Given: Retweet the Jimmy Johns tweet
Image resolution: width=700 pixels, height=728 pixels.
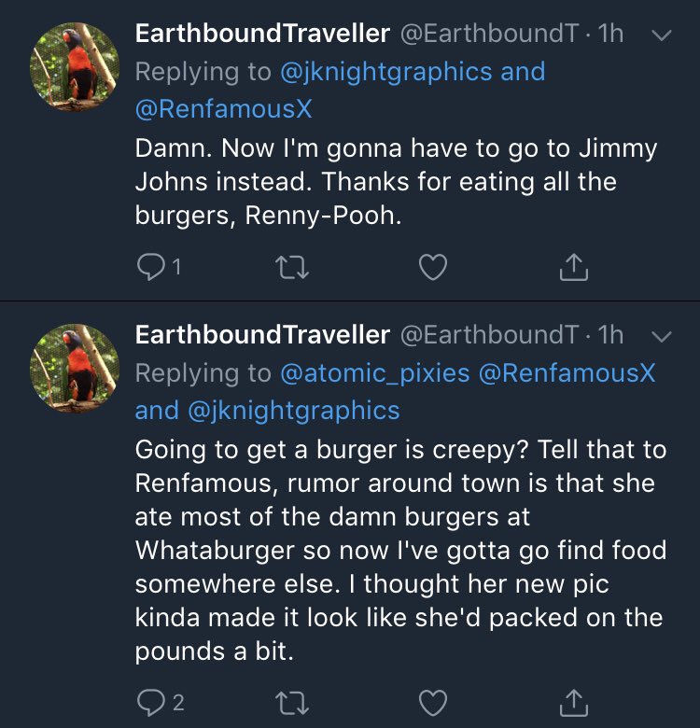Looking at the screenshot, I should point(292,268).
